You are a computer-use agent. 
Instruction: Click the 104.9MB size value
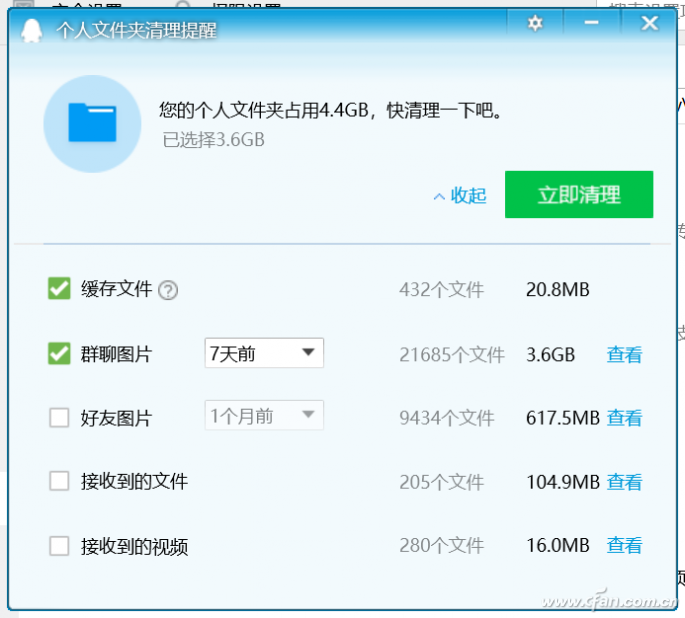pos(563,482)
